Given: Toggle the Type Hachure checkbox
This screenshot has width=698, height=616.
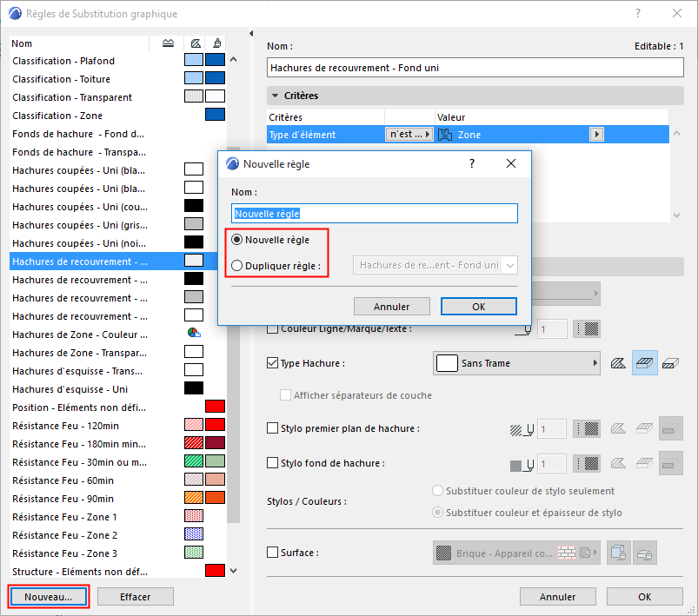Looking at the screenshot, I should tap(272, 363).
